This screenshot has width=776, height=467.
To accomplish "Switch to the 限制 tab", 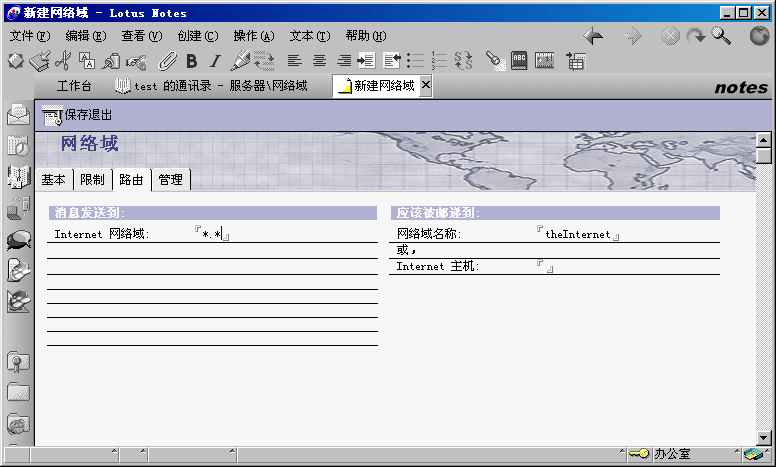I will pos(92,180).
